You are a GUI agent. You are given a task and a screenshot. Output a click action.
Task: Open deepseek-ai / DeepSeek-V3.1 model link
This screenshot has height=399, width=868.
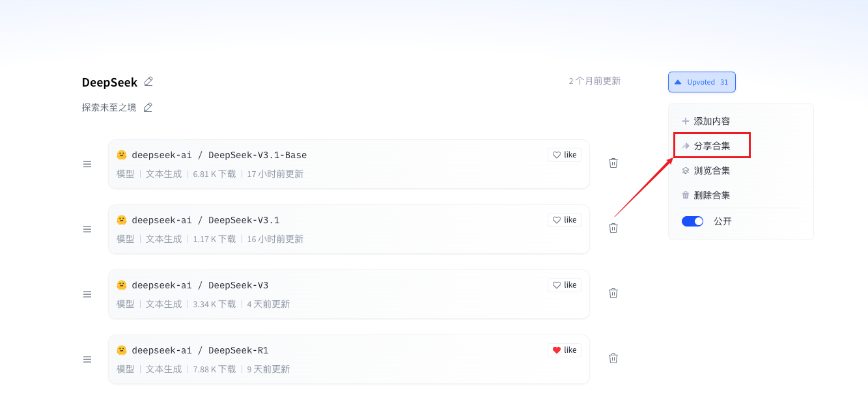tap(206, 220)
